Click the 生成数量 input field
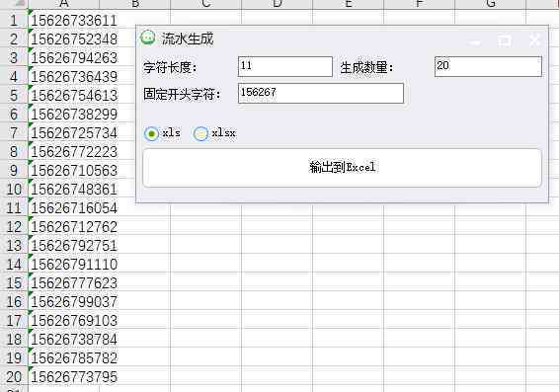This screenshot has width=559, height=392. pyautogui.click(x=488, y=66)
